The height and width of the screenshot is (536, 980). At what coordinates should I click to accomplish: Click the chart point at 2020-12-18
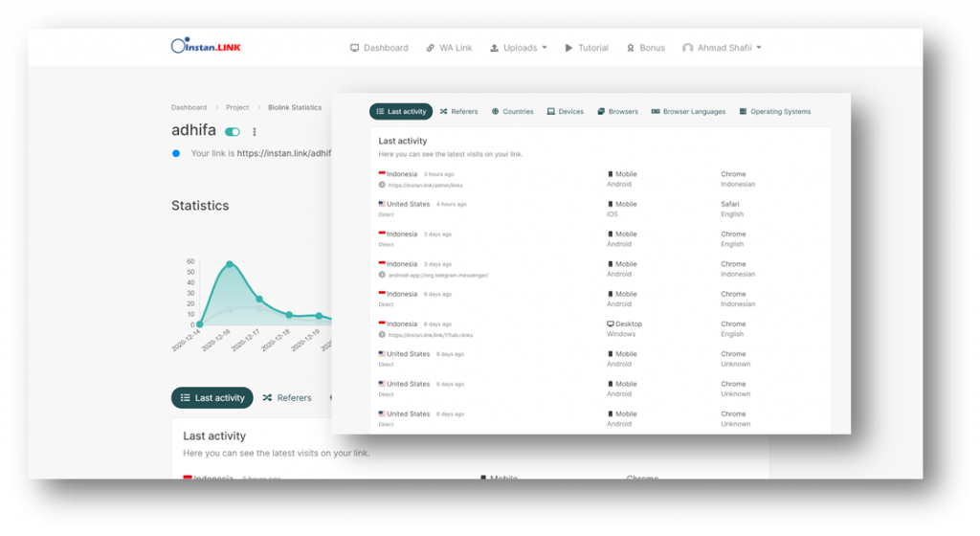pyautogui.click(x=289, y=315)
